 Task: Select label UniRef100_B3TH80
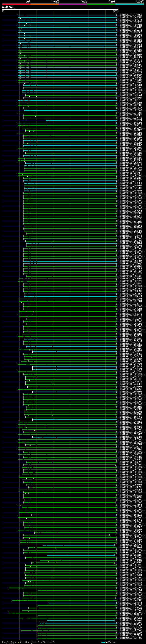click(131, 638)
